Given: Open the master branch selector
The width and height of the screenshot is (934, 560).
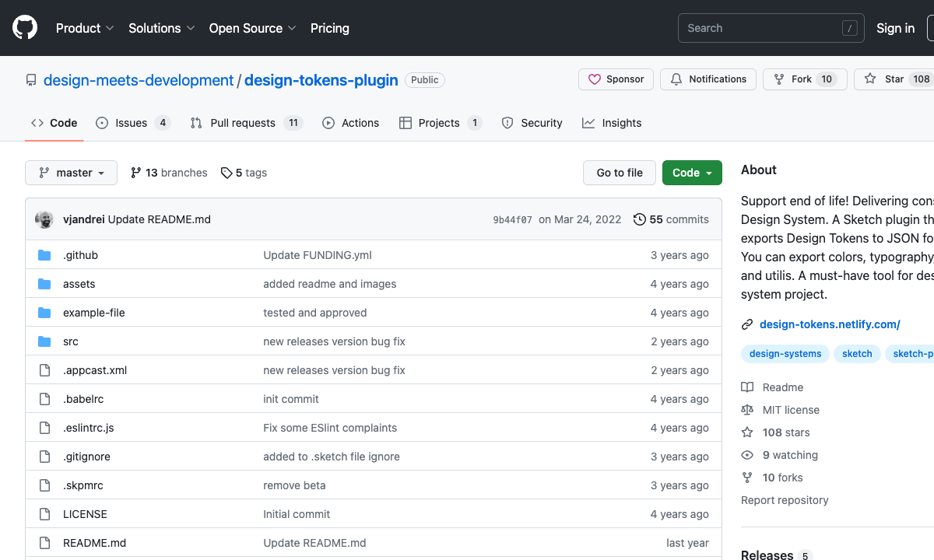Looking at the screenshot, I should (x=71, y=172).
